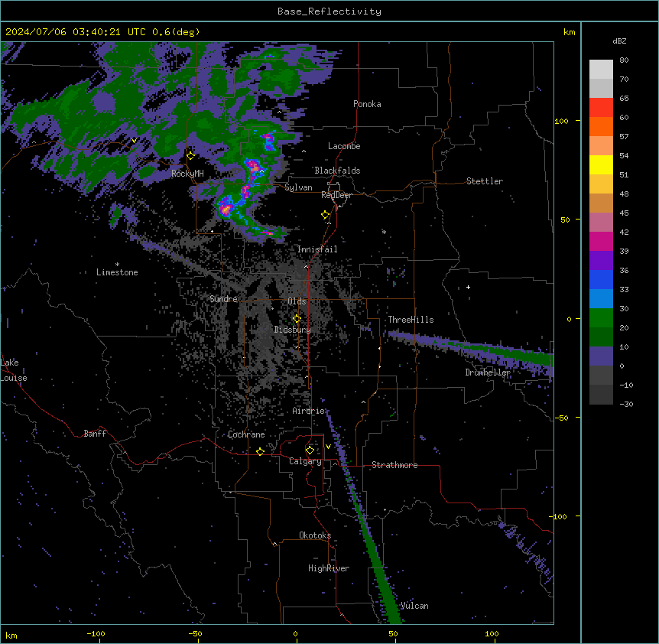The height and width of the screenshot is (644, 659).
Task: Select the Blackfalds city label
Action: tap(337, 171)
